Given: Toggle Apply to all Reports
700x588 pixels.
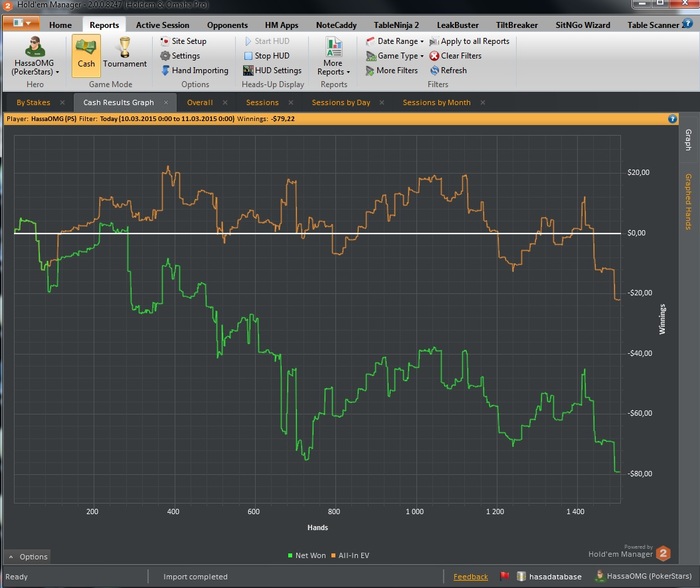Looking at the screenshot, I should point(474,41).
